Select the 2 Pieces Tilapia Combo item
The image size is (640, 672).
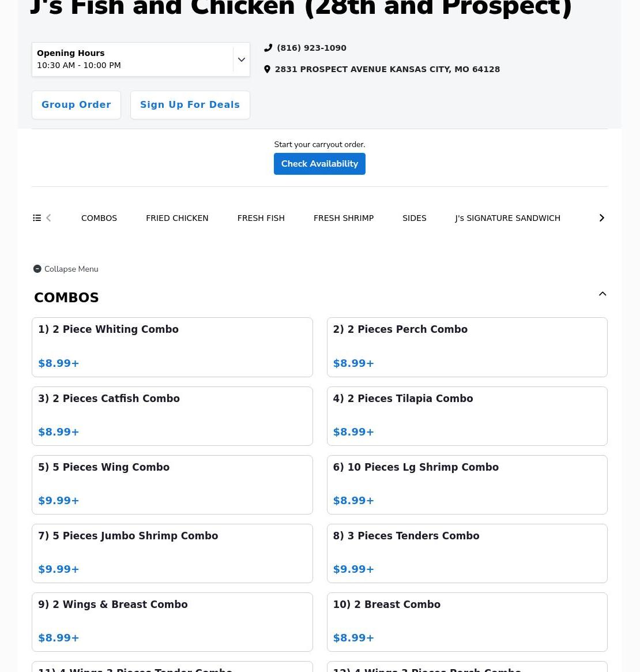click(467, 416)
